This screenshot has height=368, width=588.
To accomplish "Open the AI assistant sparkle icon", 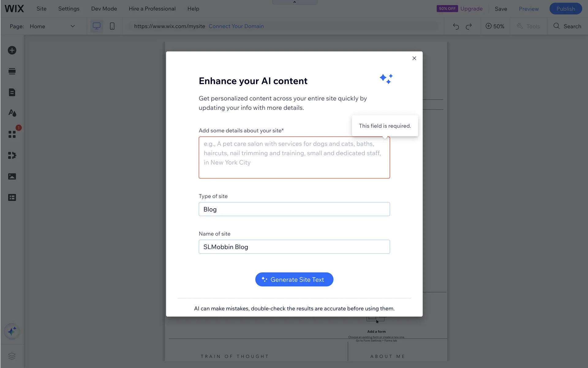I will tap(12, 331).
